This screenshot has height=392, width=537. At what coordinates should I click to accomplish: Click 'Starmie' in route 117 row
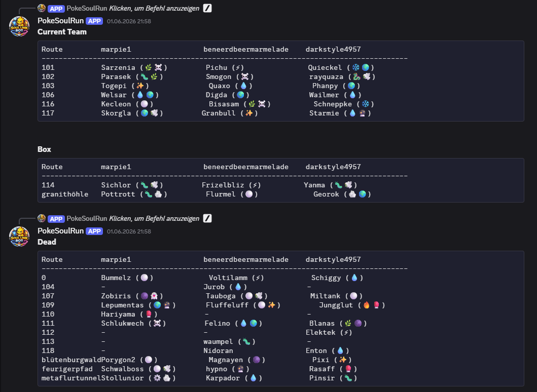pos(325,113)
